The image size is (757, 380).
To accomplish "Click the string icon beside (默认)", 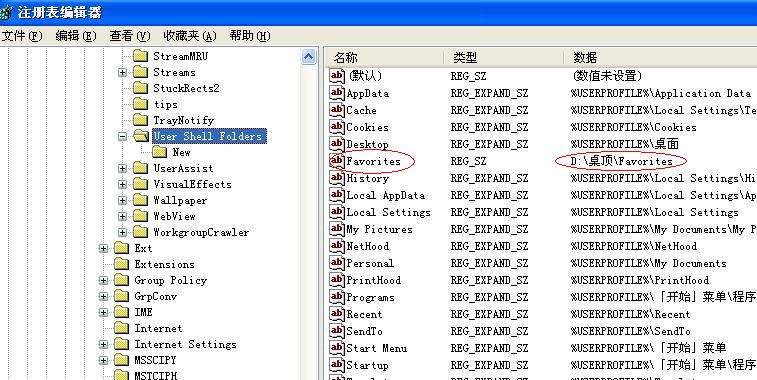I will click(337, 76).
